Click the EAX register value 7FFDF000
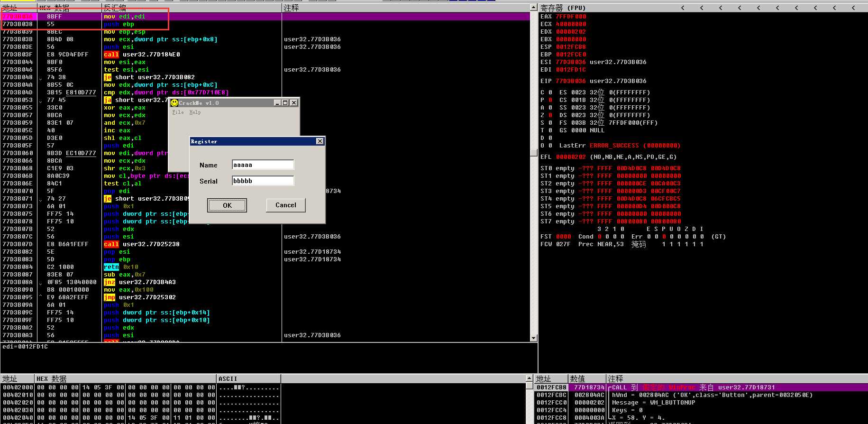The height and width of the screenshot is (424, 868). (571, 17)
